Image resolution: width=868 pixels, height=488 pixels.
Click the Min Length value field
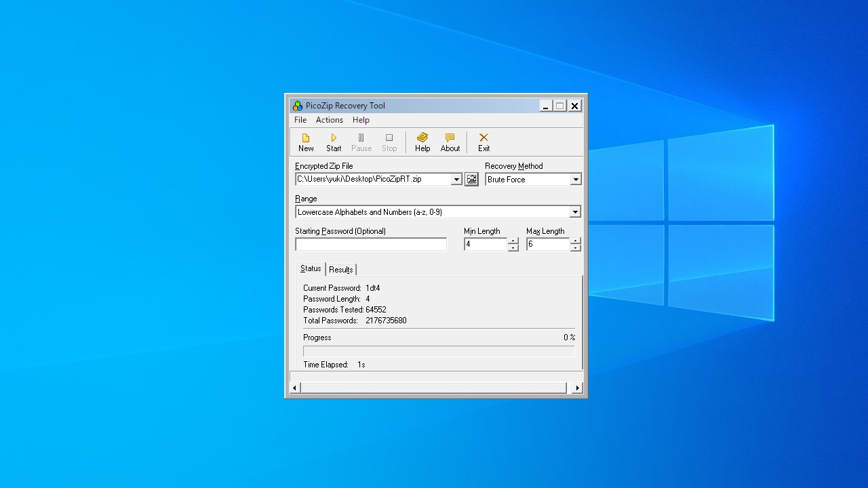tap(486, 244)
